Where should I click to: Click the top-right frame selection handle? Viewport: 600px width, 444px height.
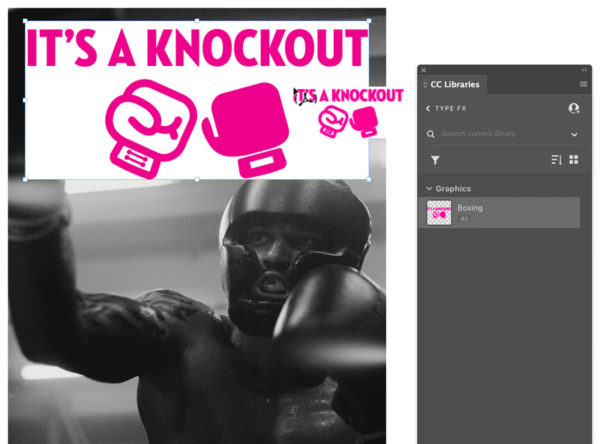pyautogui.click(x=369, y=21)
